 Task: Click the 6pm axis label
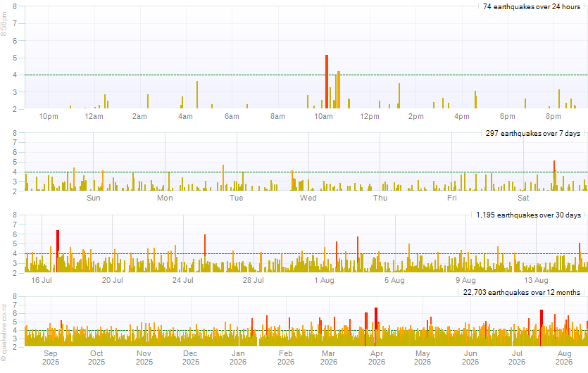click(x=508, y=117)
